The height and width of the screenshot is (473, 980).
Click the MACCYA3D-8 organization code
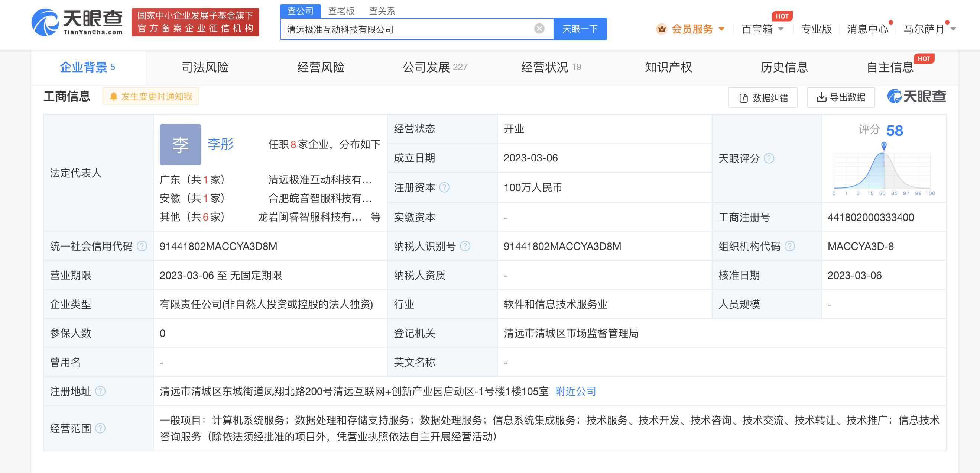click(x=860, y=246)
